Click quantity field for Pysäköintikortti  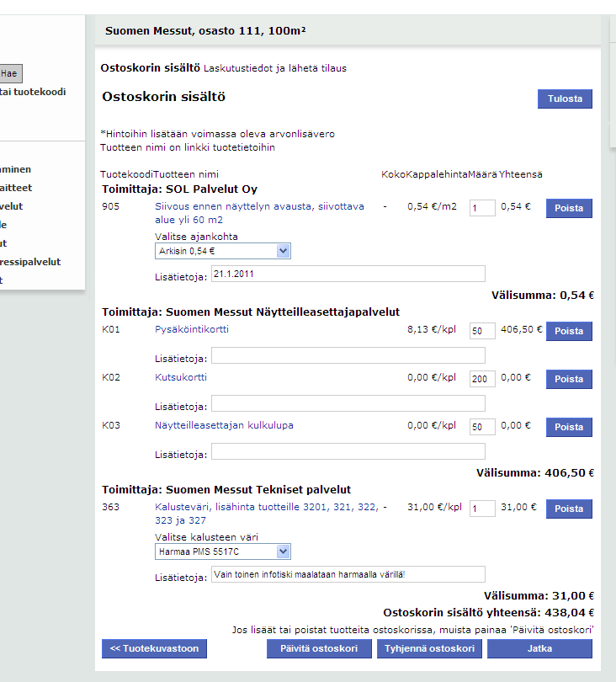coord(482,331)
